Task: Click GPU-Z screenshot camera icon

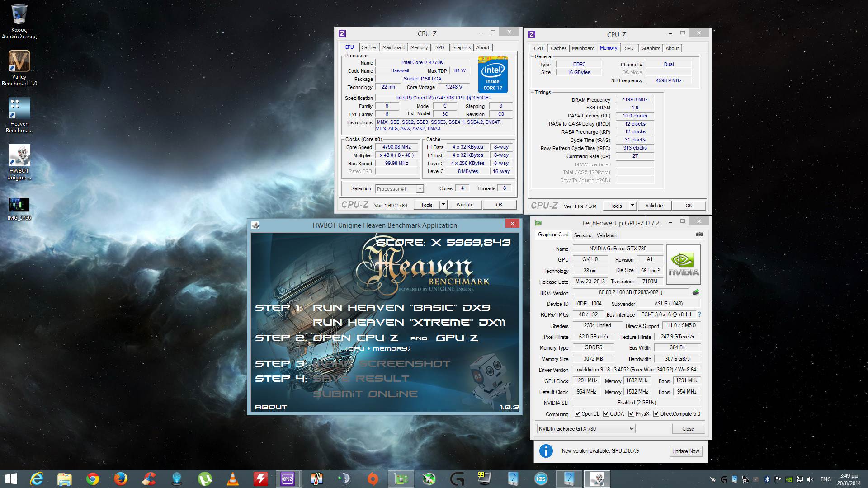Action: click(x=699, y=235)
